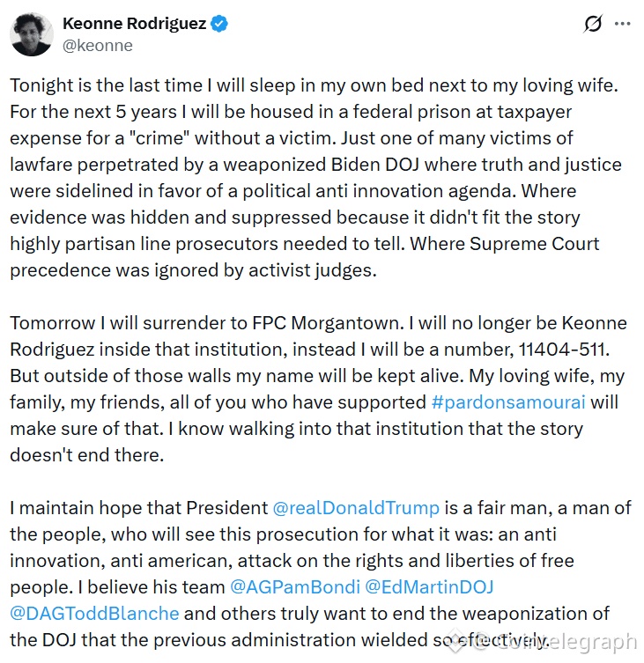The height and width of the screenshot is (663, 644).
Task: Open the three-dot more options menu
Action: click(x=623, y=24)
